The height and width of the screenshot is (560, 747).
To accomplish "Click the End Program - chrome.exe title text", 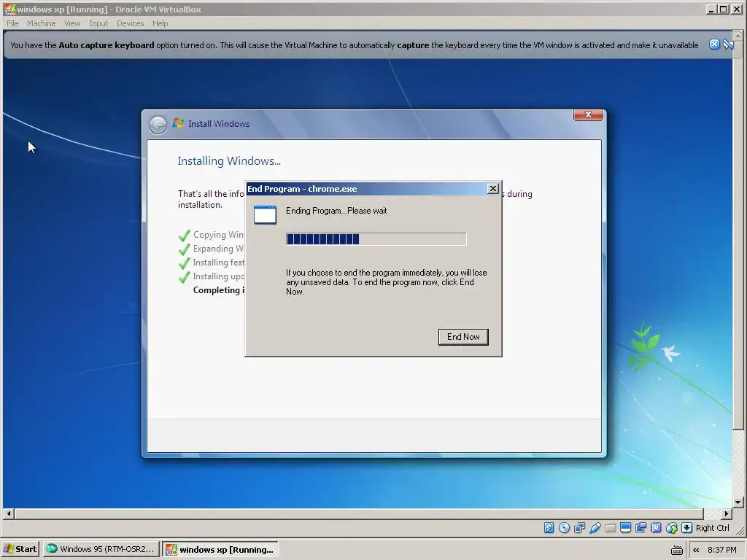I will click(302, 189).
